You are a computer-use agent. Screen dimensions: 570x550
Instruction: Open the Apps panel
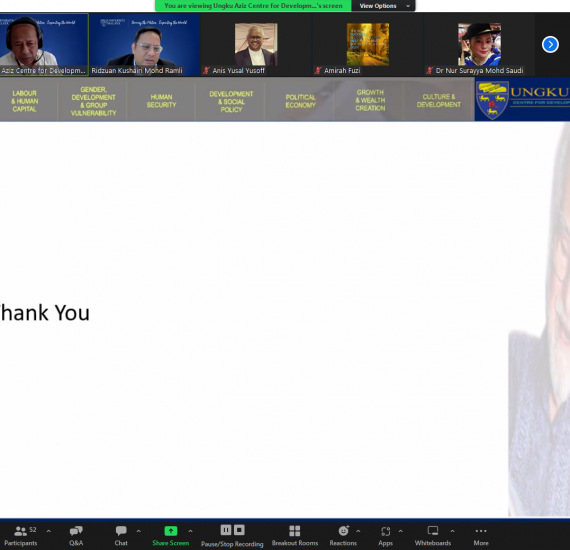(385, 536)
